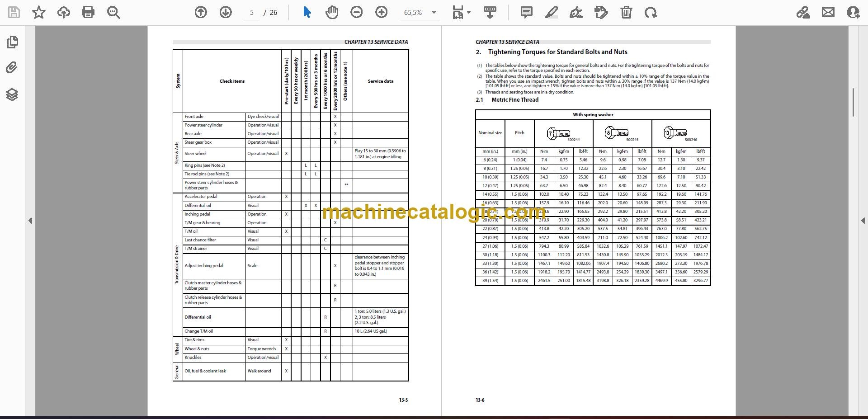Toggle scrolling mode with keyboard icon
The width and height of the screenshot is (868, 419).
490,12
